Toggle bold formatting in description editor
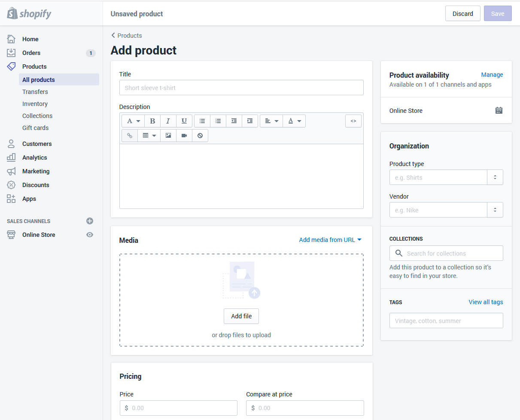520x420 pixels. 152,121
